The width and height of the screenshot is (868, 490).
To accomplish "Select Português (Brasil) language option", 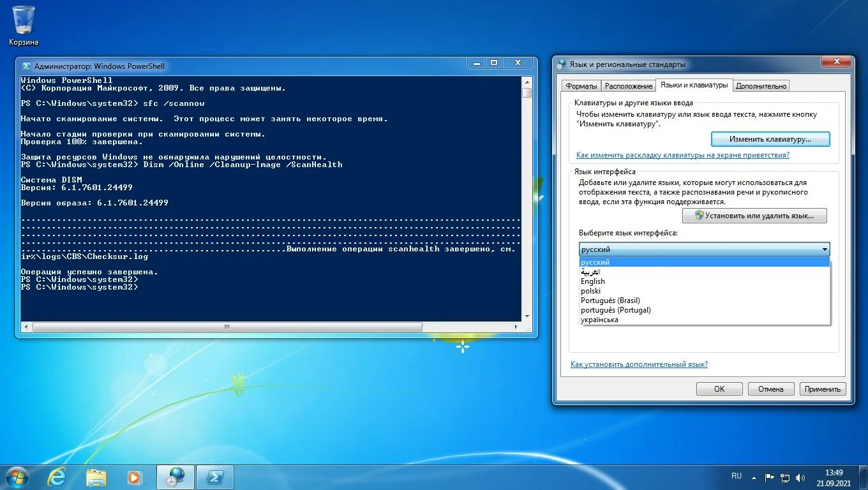I will coord(705,301).
